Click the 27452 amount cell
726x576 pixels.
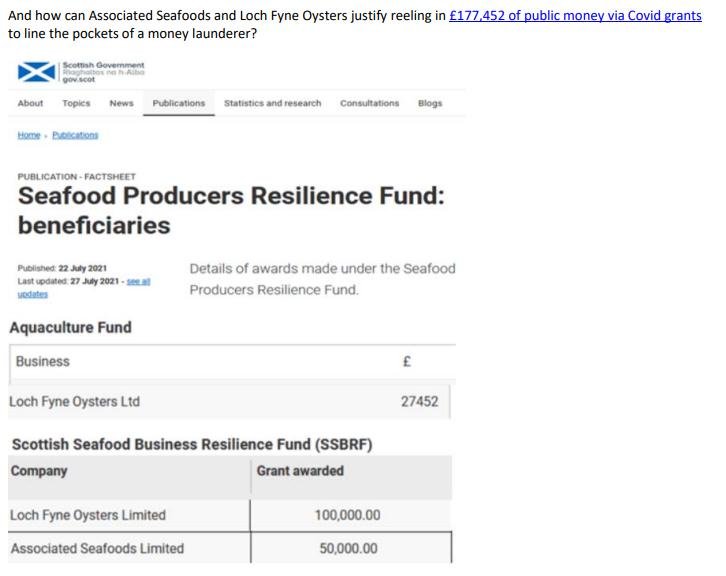click(419, 402)
